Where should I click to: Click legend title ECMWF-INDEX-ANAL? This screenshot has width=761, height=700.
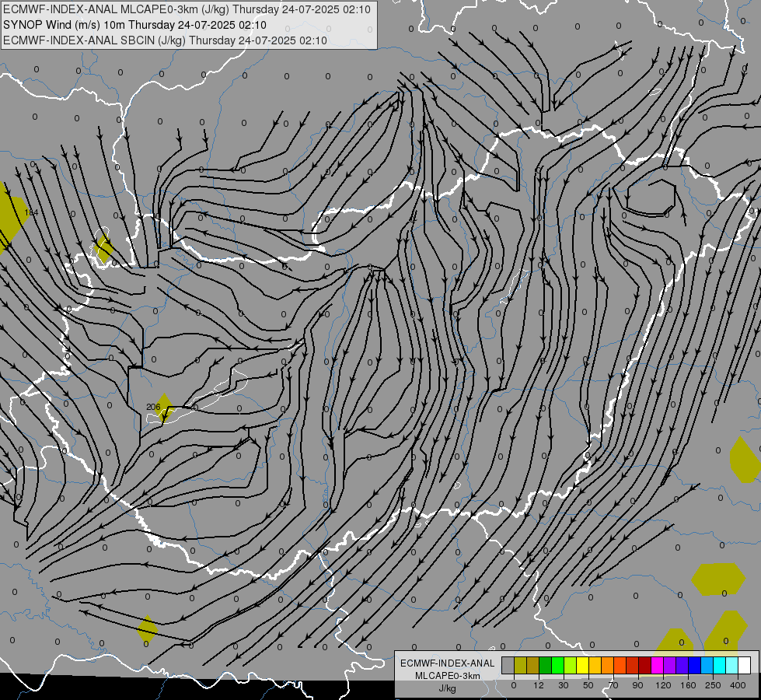coord(448,663)
